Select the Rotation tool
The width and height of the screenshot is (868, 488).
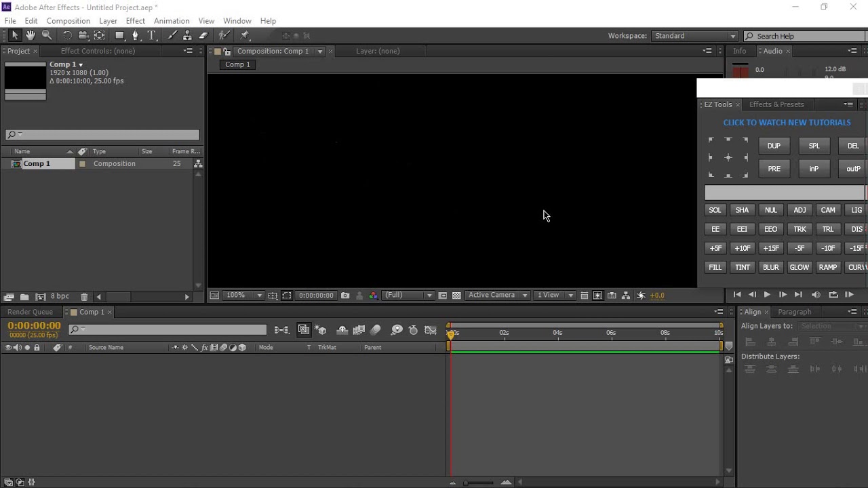tap(67, 35)
